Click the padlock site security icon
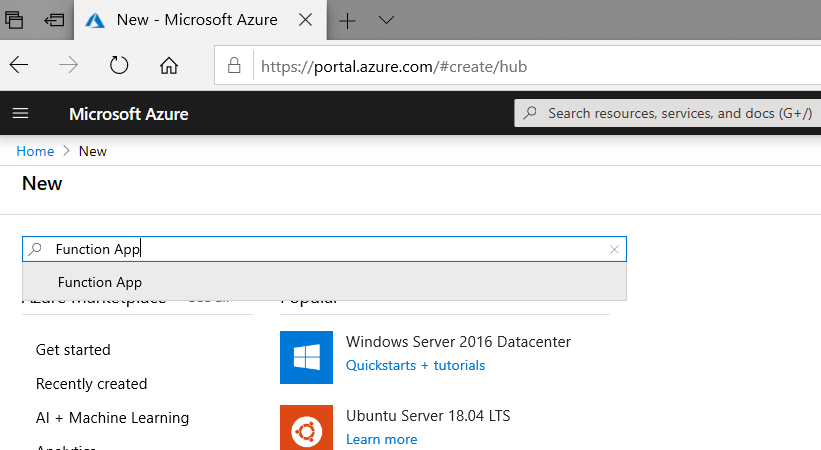Screen dimensions: 821x450 [234, 65]
